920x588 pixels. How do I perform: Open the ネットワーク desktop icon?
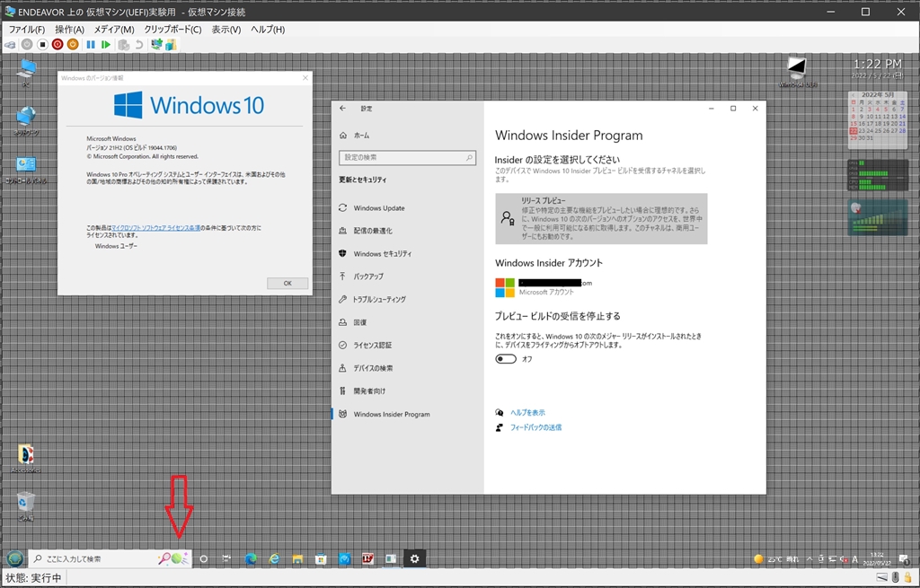26,121
